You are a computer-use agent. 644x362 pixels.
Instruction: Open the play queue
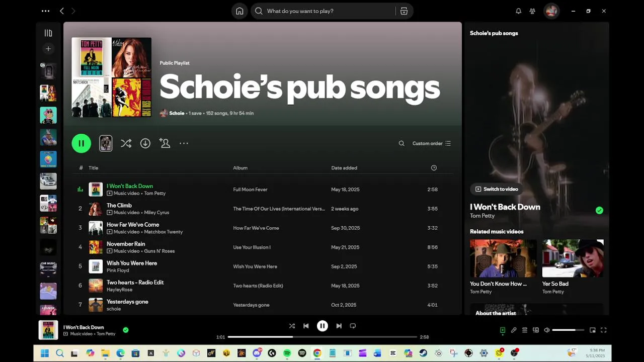(525, 330)
